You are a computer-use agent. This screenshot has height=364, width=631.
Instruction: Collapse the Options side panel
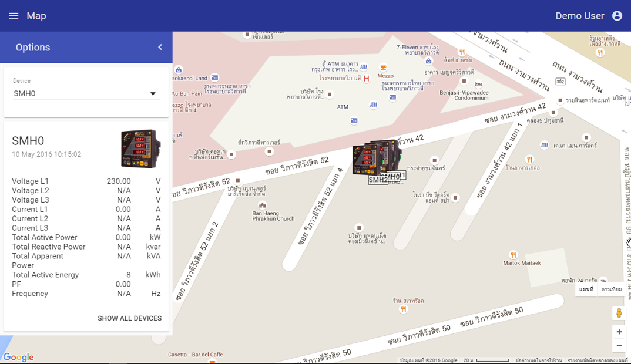[x=160, y=47]
